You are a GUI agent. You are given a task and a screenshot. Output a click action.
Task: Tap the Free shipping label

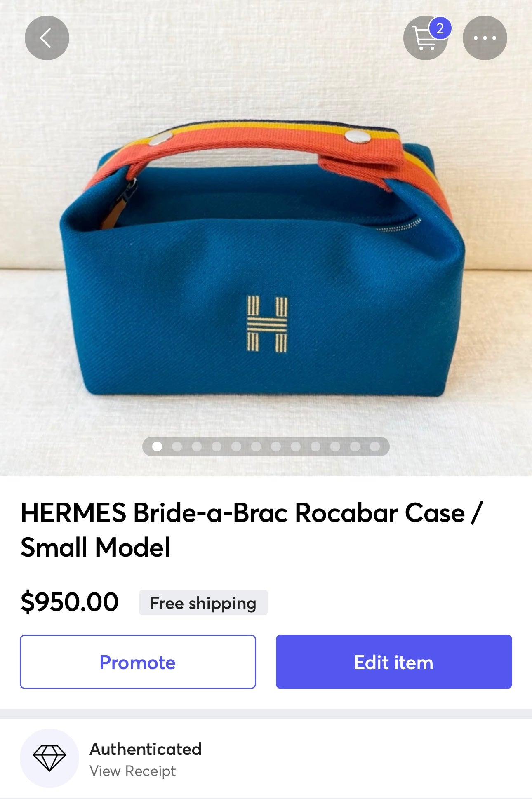pos(203,603)
